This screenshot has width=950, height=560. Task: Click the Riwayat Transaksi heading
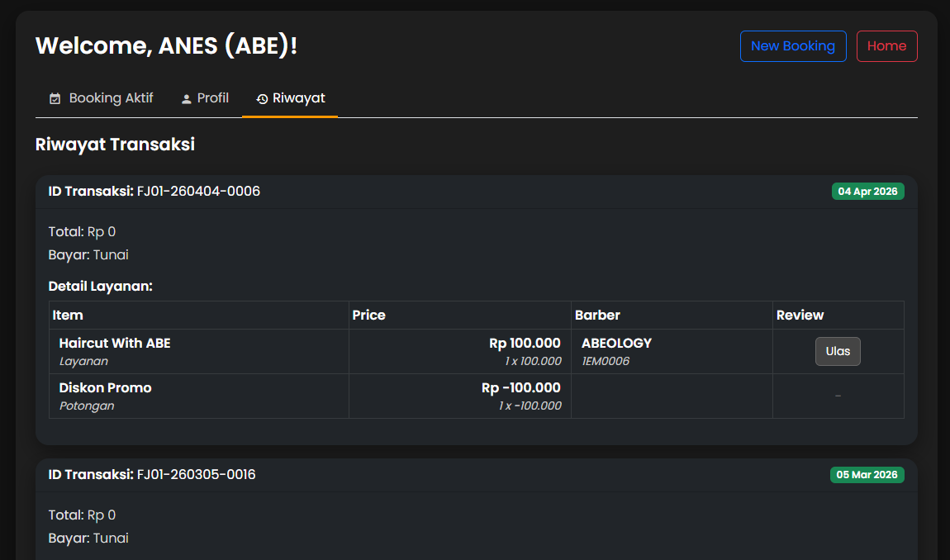point(115,145)
